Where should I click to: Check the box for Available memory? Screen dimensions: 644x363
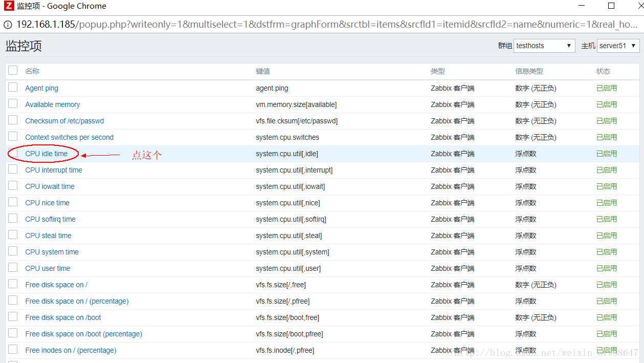pos(13,104)
